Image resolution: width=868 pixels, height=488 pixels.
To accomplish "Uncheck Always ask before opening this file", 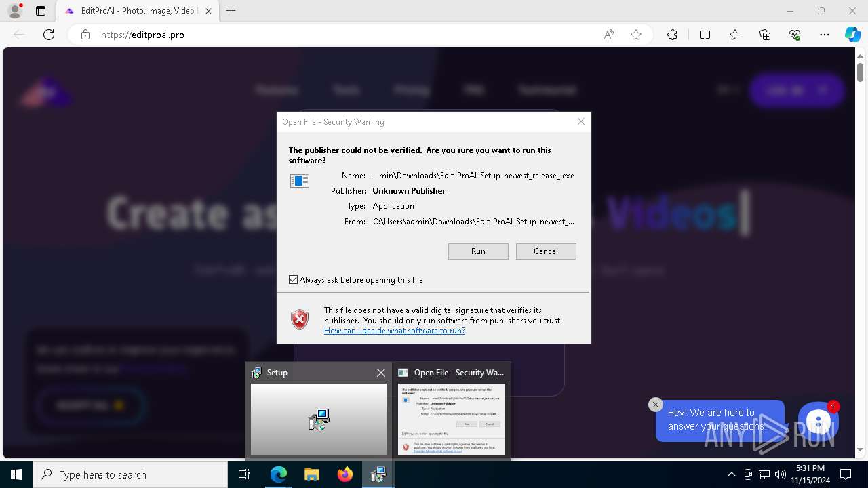I will click(x=294, y=280).
